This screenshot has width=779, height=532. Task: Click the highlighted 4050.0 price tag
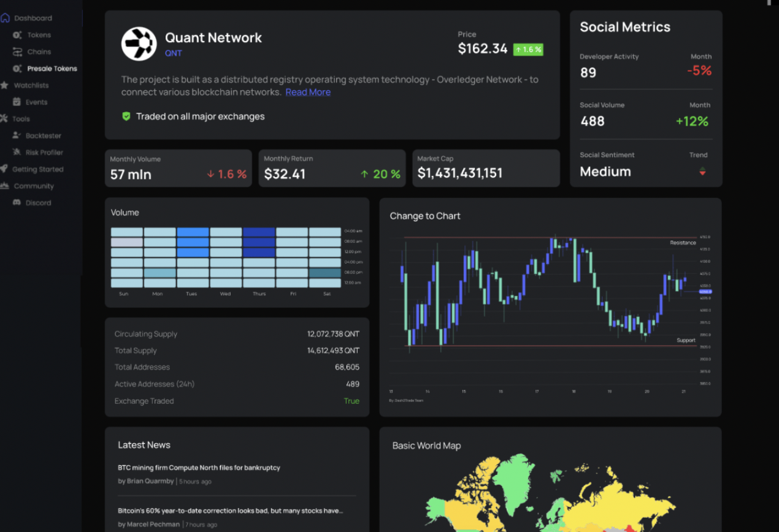click(x=705, y=291)
